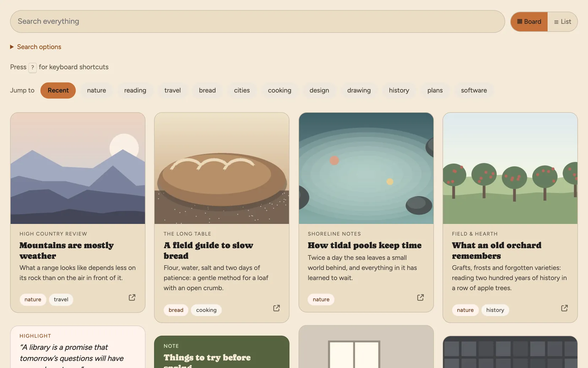Jump to the plans category
The height and width of the screenshot is (368, 588).
(x=435, y=90)
